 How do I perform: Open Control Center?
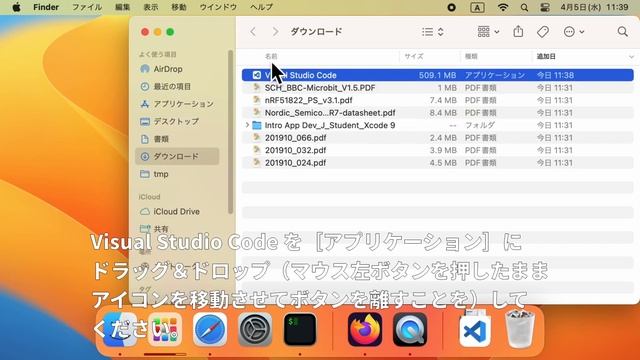pyautogui.click(x=544, y=7)
